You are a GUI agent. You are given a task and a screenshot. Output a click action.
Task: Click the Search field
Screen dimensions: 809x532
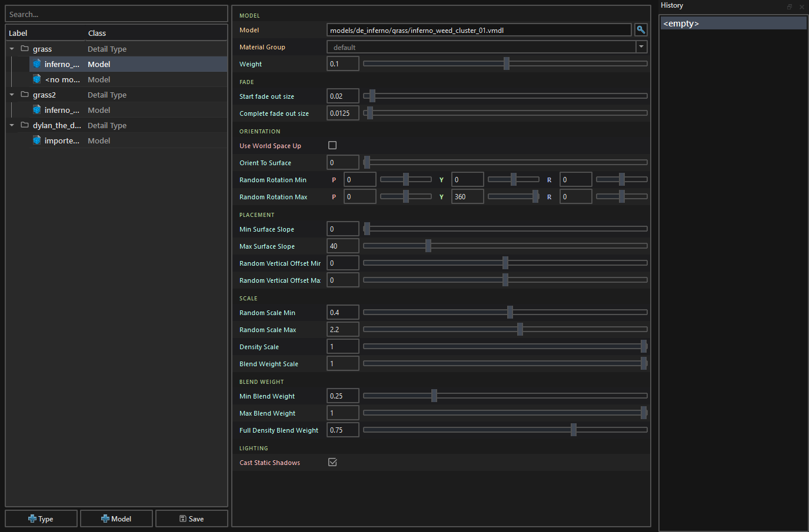point(116,14)
